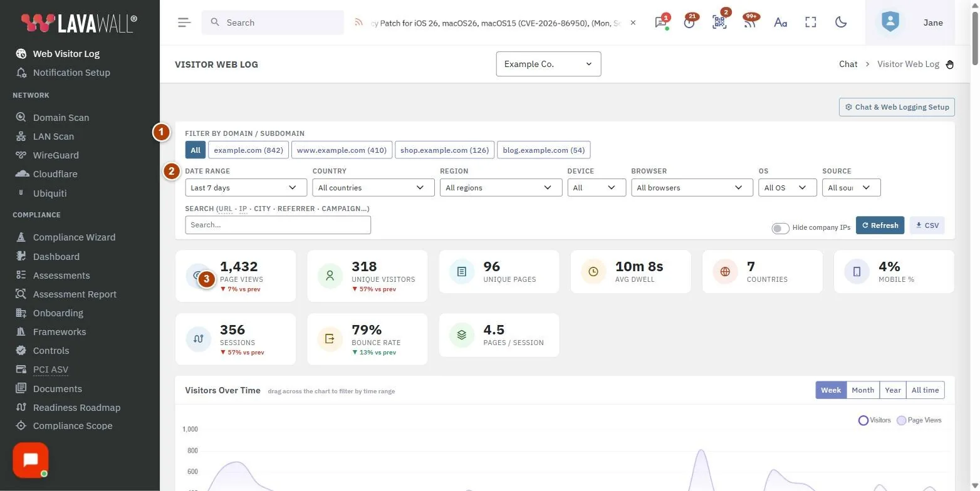Open the Date Range dropdown
980x491 pixels.
coord(246,187)
